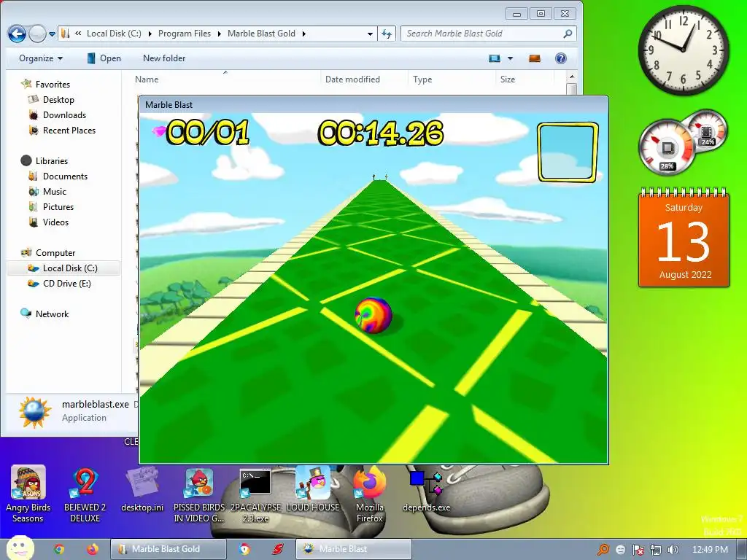
Task: Switch to Marble Blast Gold taskbar window
Action: 169,549
